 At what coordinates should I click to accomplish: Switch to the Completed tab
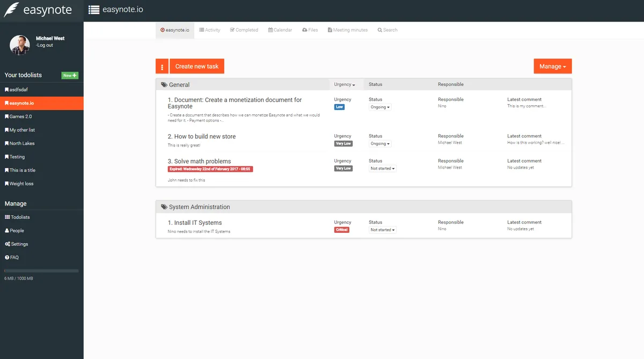244,30
